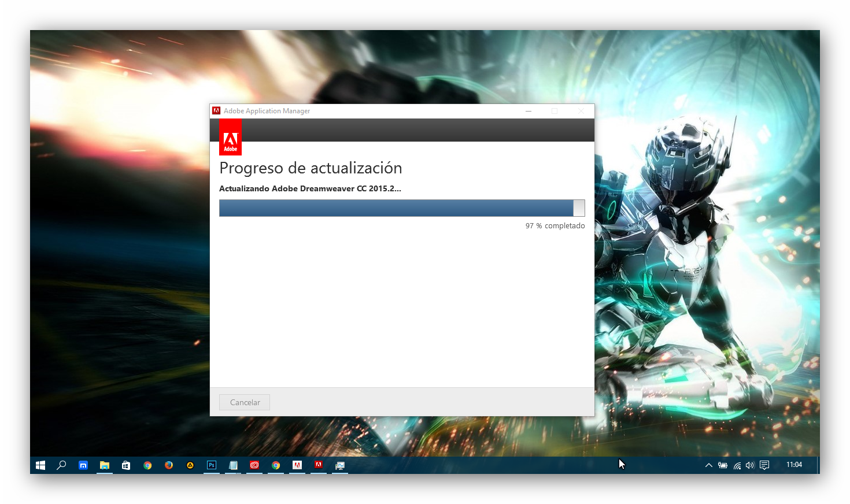The image size is (850, 504).
Task: Open Adobe Creative Cloud from the taskbar
Action: tap(254, 465)
